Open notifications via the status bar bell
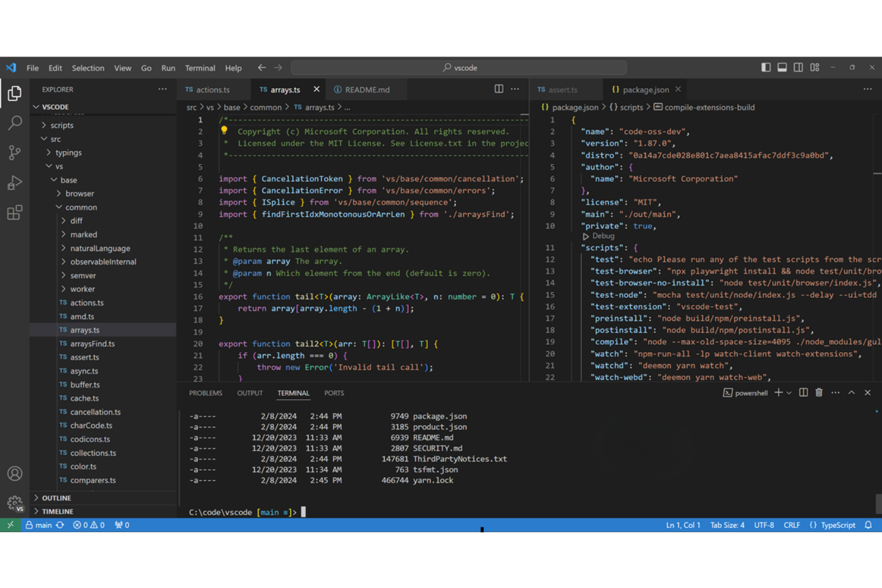The width and height of the screenshot is (882, 588). point(868,525)
